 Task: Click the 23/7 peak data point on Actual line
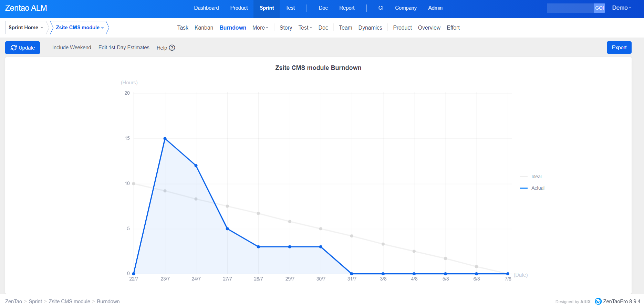click(x=165, y=139)
